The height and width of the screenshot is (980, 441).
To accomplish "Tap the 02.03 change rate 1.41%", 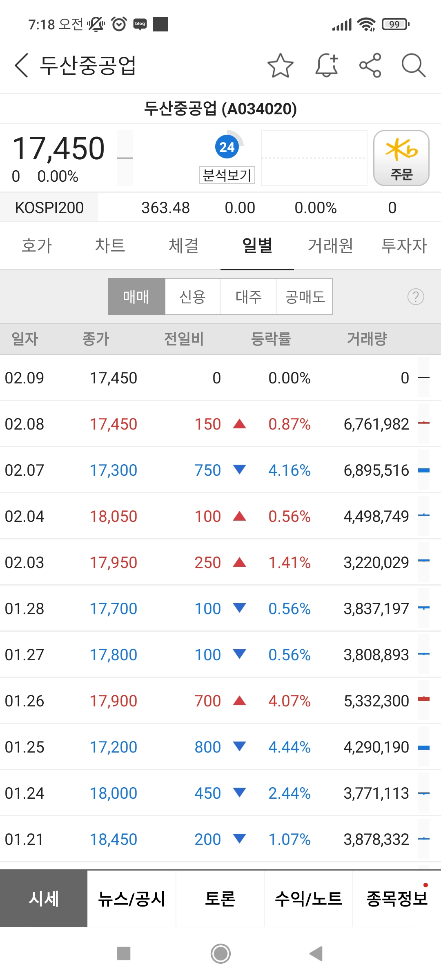I will click(x=290, y=563).
